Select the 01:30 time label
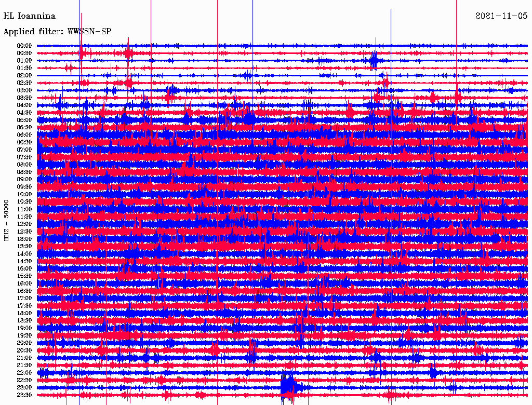 point(24,68)
